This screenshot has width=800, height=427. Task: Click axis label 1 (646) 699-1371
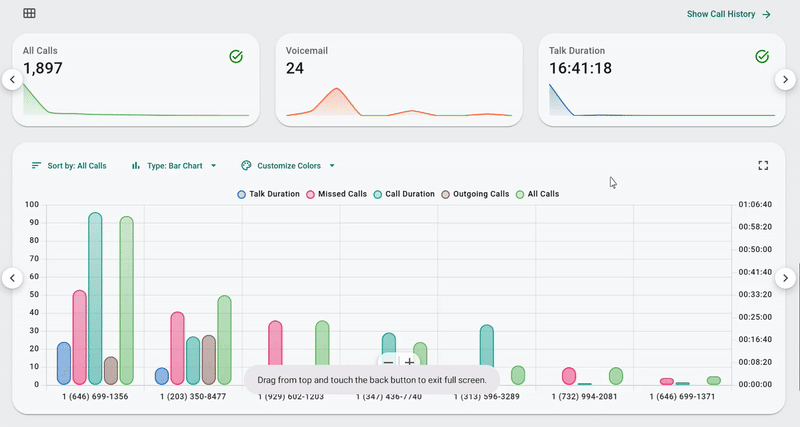[682, 396]
